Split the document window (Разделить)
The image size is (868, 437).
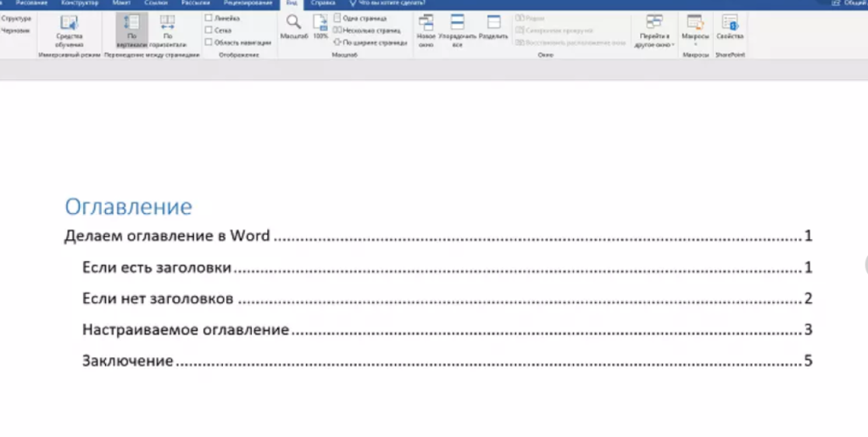[493, 30]
